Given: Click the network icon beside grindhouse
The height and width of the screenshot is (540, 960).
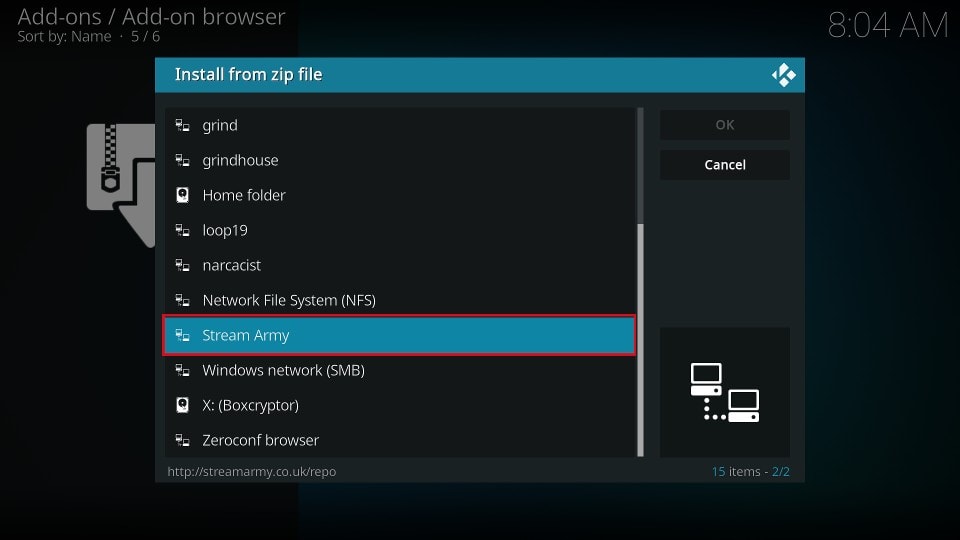Looking at the screenshot, I should coord(182,160).
